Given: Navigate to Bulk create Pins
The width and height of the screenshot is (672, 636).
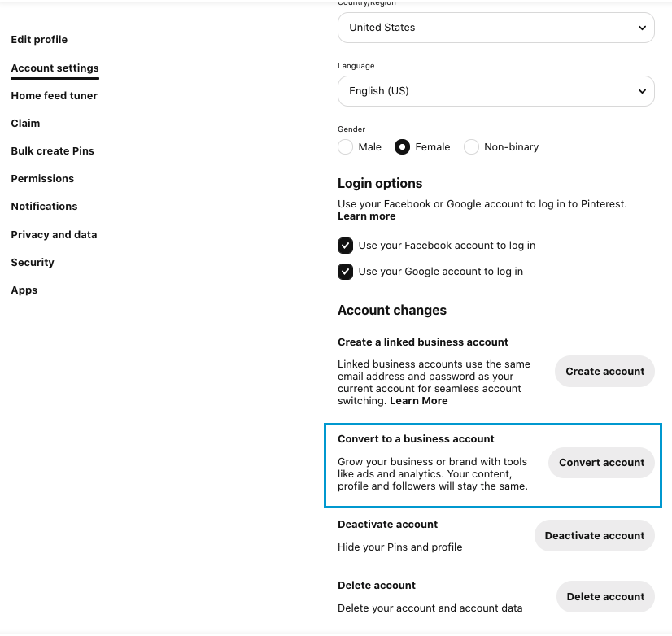Looking at the screenshot, I should 52,151.
